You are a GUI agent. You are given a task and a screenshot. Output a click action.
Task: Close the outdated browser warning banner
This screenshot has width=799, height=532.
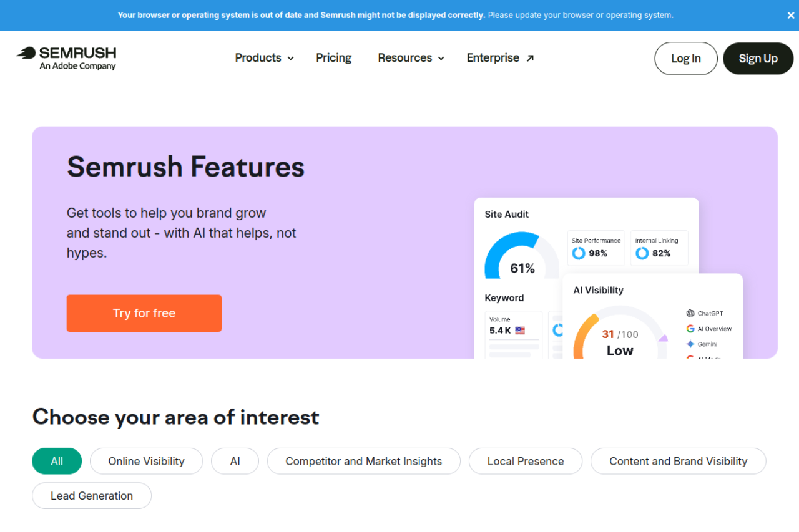pos(791,16)
